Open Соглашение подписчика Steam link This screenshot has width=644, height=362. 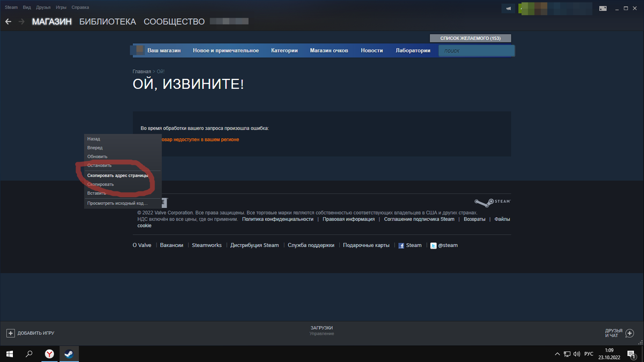pyautogui.click(x=419, y=219)
